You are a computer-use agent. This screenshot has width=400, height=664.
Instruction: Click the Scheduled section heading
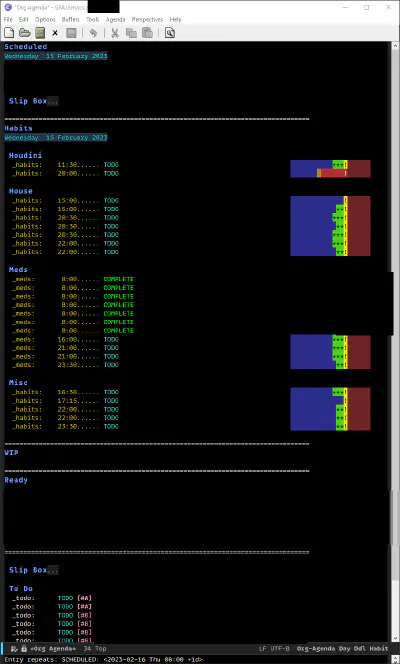click(25, 47)
